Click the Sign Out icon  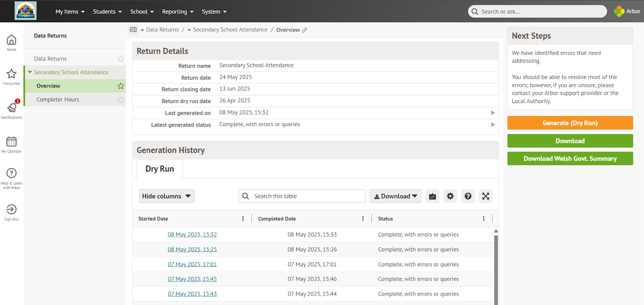click(x=11, y=210)
